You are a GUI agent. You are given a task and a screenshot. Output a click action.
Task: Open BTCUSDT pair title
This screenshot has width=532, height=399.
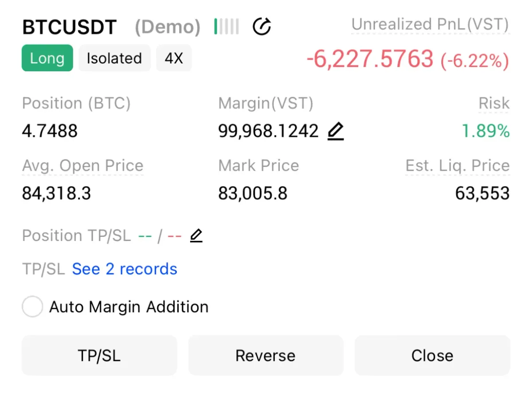(69, 27)
